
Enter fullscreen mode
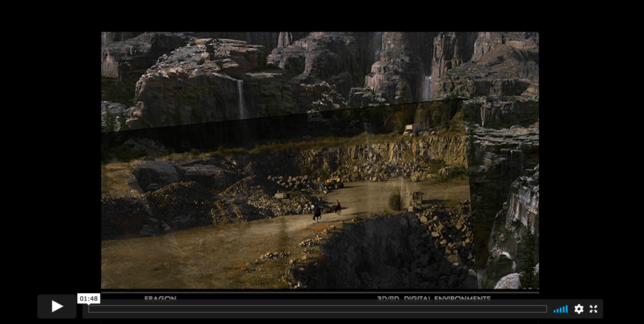593,309
